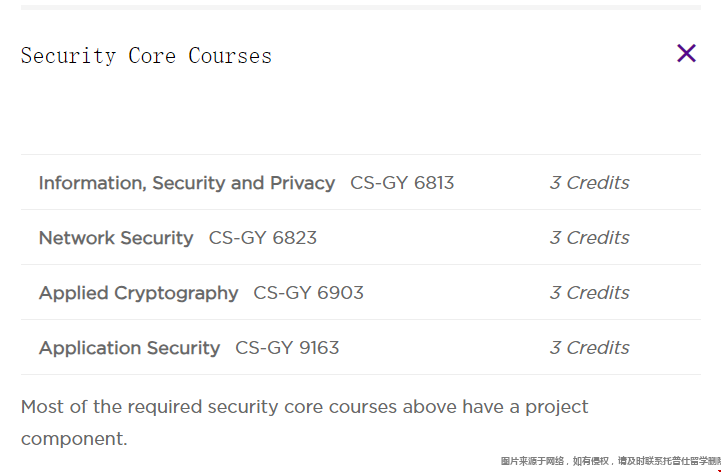721x472 pixels.
Task: Click 3 Credits on Applied Cryptography row
Action: (x=589, y=293)
